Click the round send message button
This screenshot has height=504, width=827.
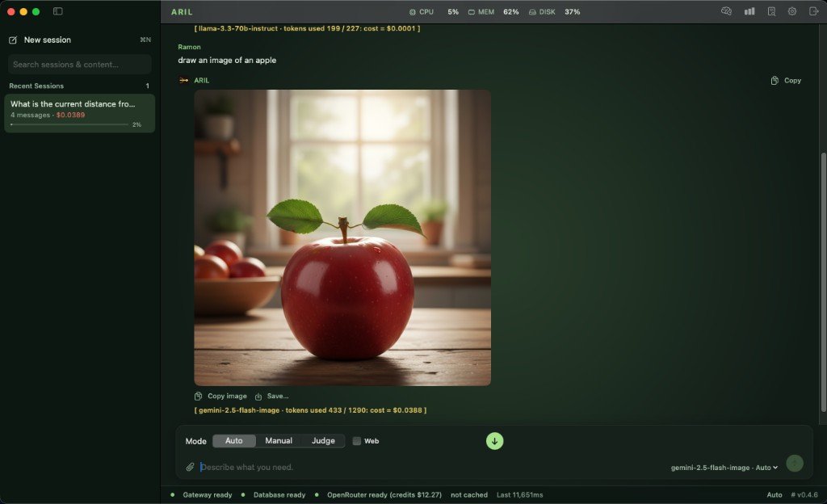click(795, 464)
